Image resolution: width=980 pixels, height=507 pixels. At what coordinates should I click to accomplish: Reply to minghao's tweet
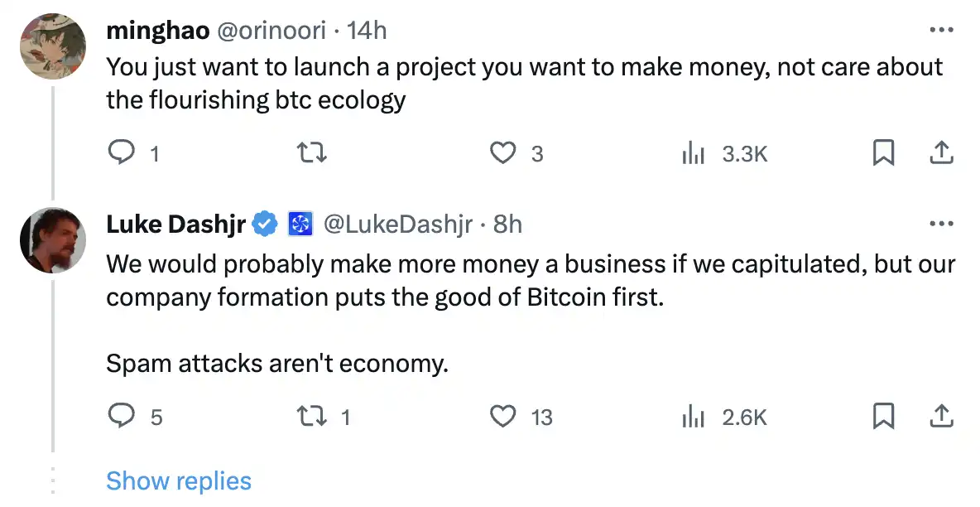(x=122, y=152)
